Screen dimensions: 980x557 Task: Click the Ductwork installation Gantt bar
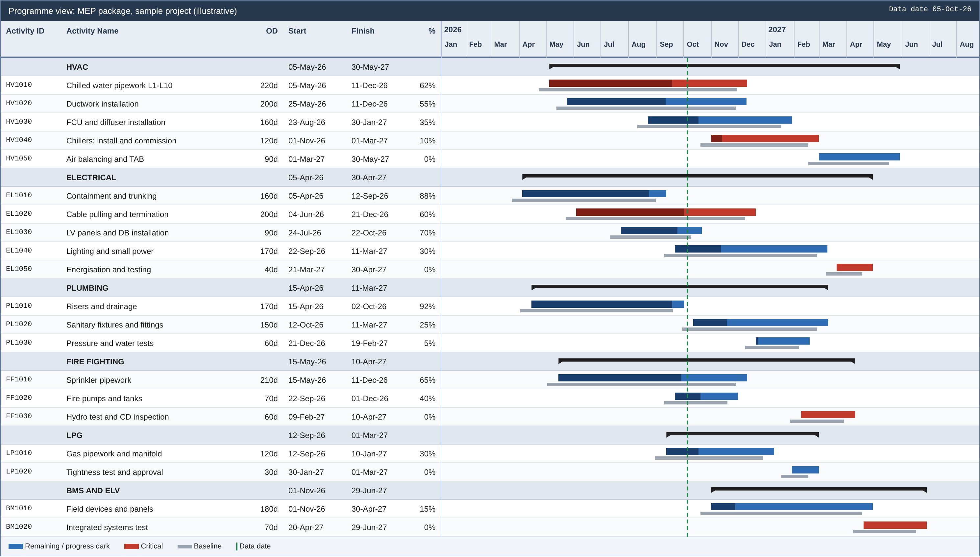click(x=656, y=101)
